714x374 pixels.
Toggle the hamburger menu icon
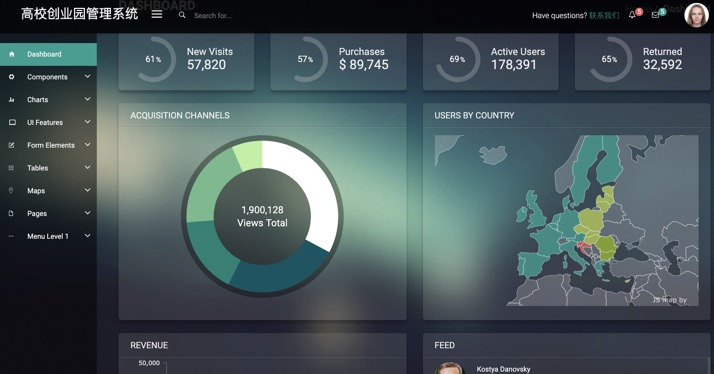(x=157, y=15)
